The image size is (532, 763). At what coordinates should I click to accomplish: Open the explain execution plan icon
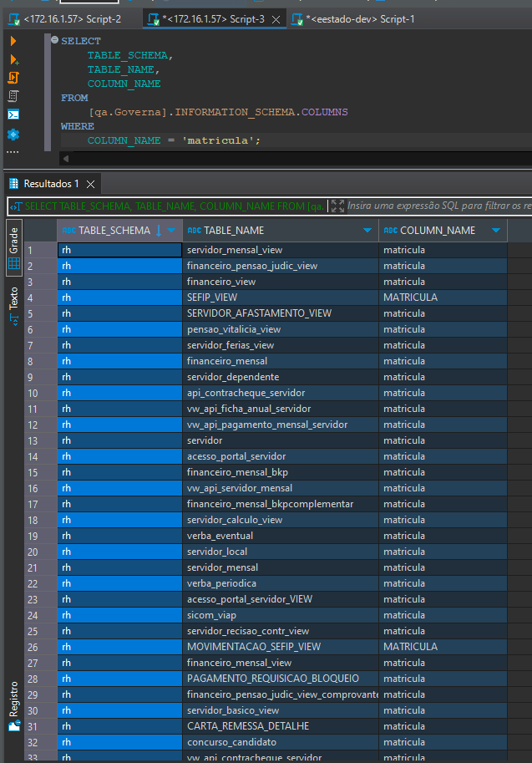(13, 96)
